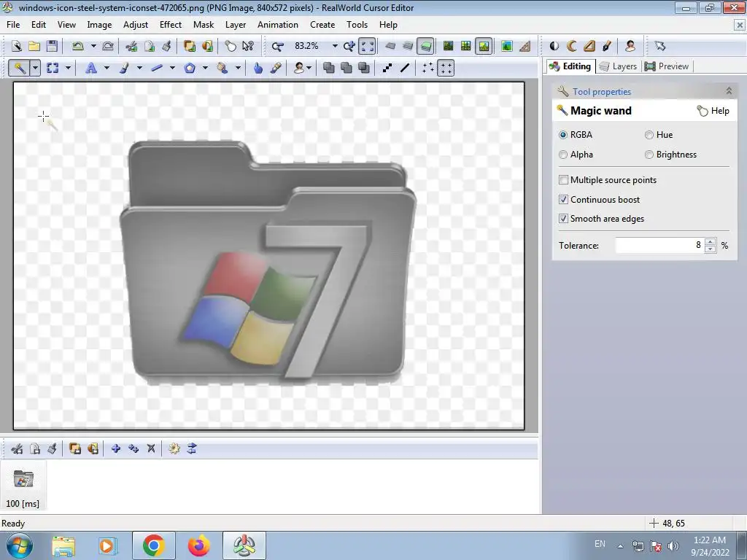Click the Zoom out magnifier icon
This screenshot has height=560, width=747.
[x=277, y=46]
